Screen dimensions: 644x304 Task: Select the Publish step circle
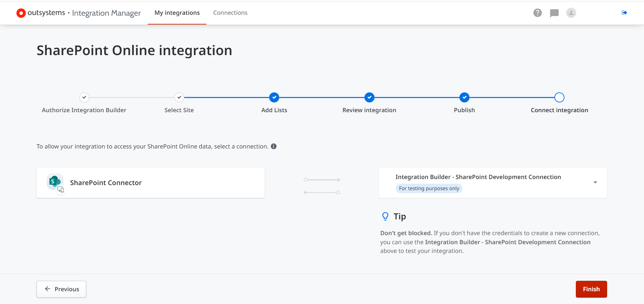point(464,97)
